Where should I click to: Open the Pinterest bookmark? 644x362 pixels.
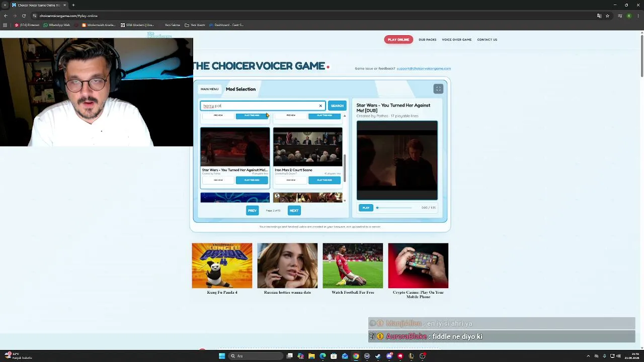coord(27,25)
